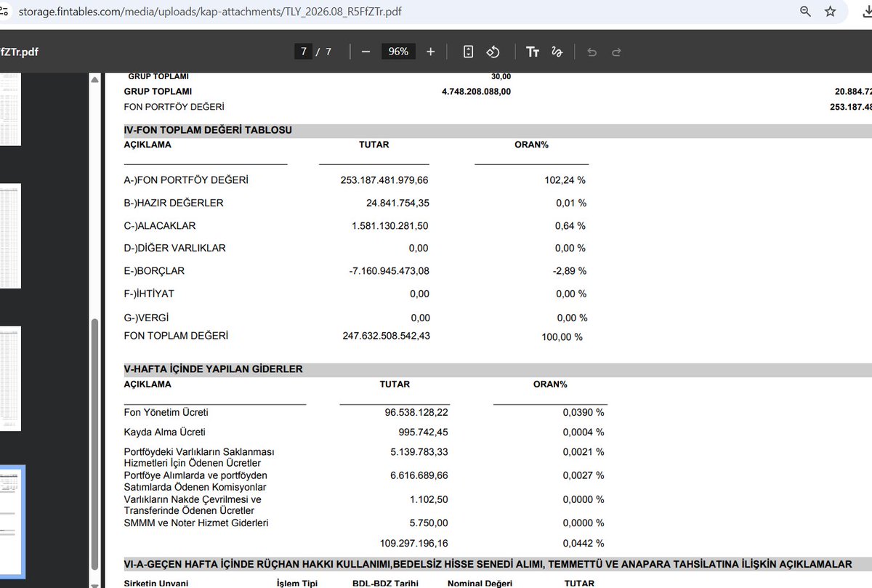The image size is (872, 588).
Task: Click the label 'Kayda Alma Ücreti'
Action: coord(165,432)
